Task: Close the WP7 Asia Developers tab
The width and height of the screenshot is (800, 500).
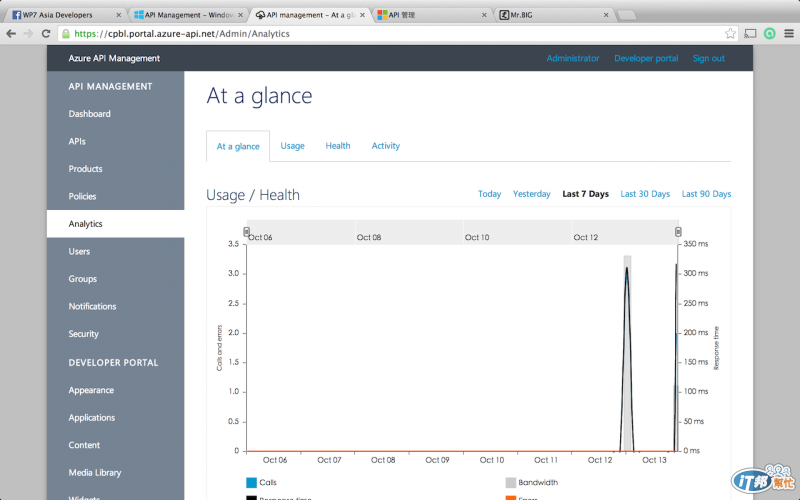Action: tap(118, 15)
